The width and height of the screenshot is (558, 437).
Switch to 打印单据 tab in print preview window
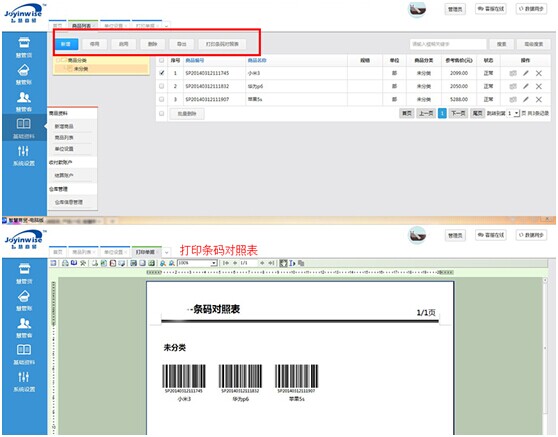coord(147,252)
